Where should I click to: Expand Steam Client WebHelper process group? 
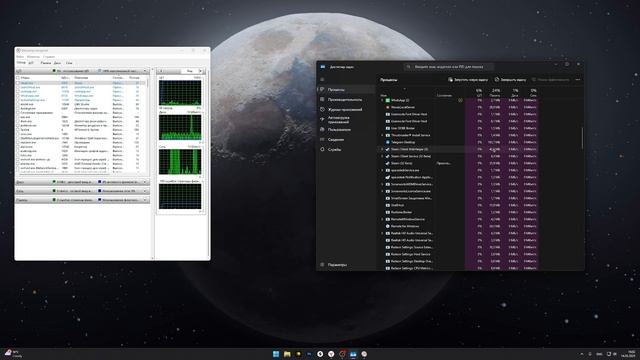click(382, 149)
